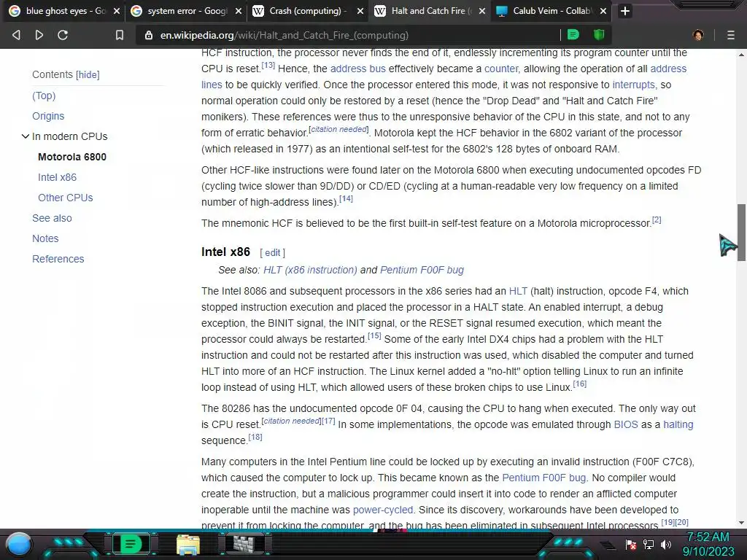Go to Other CPUs in contents
Viewport: 747px width, 560px height.
click(x=65, y=198)
